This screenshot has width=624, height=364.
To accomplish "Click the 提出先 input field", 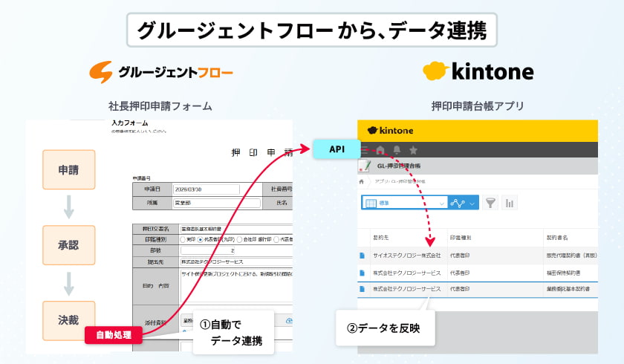I will click(236, 261).
